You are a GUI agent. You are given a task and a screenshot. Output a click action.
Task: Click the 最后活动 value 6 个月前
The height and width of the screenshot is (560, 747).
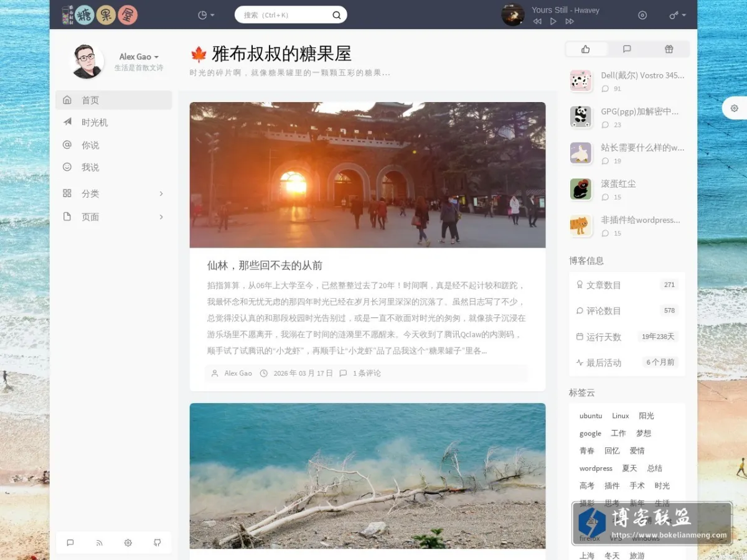pyautogui.click(x=660, y=362)
